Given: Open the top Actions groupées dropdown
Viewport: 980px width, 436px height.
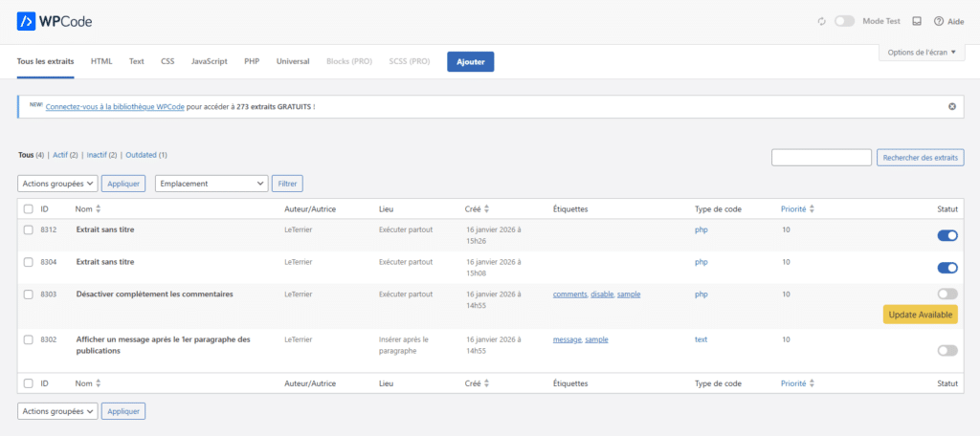Looking at the screenshot, I should pos(57,183).
